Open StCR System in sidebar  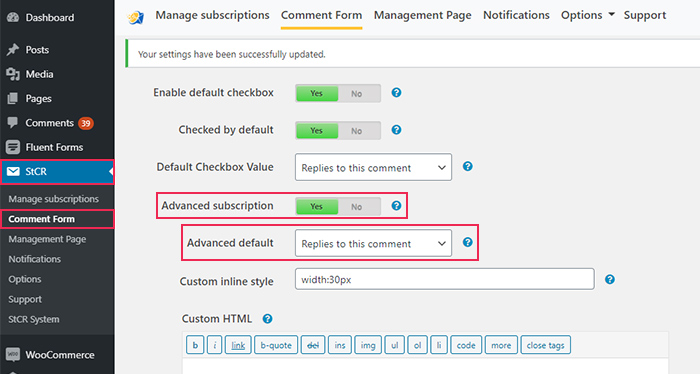[x=33, y=320]
